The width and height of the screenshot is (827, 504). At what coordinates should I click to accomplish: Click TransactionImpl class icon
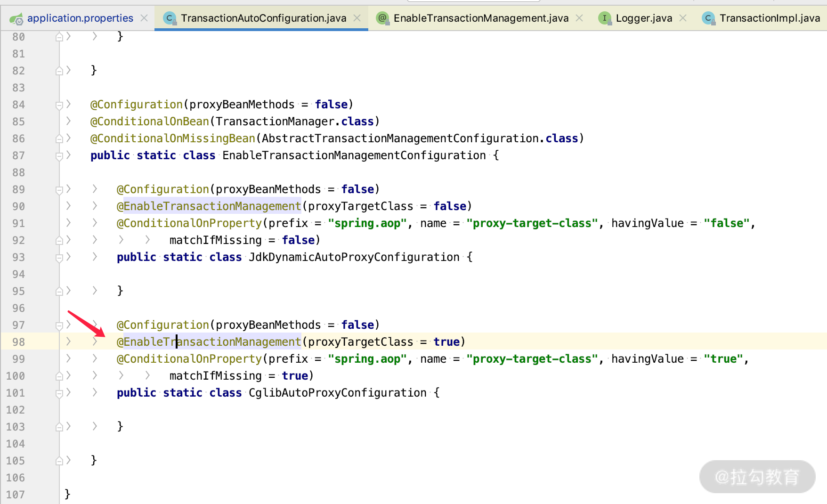tap(708, 18)
